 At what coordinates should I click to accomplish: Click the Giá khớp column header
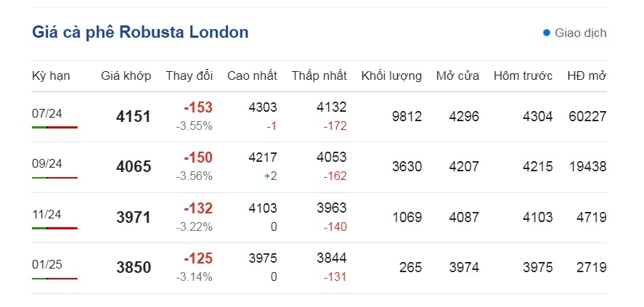pos(126,76)
